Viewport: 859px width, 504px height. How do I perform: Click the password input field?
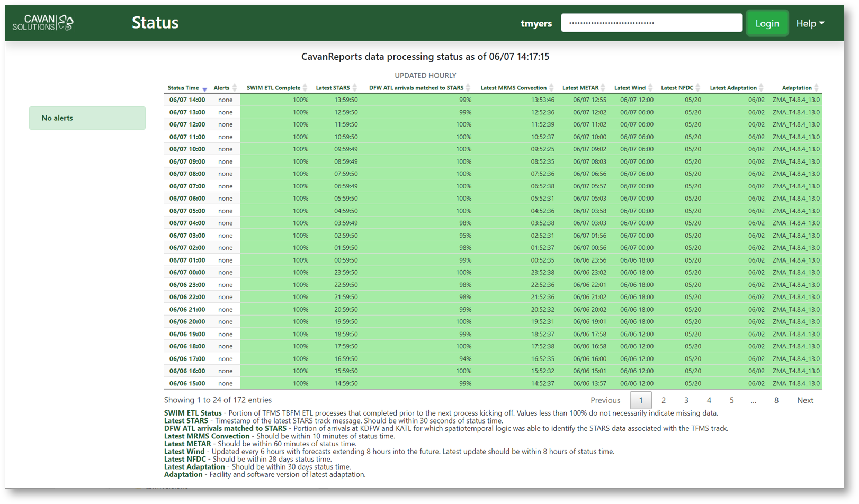pyautogui.click(x=651, y=23)
